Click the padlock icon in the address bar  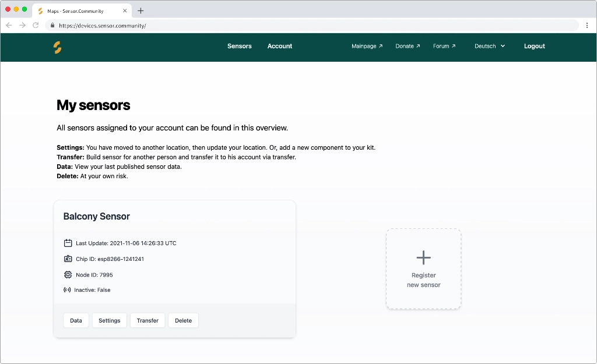pos(52,25)
